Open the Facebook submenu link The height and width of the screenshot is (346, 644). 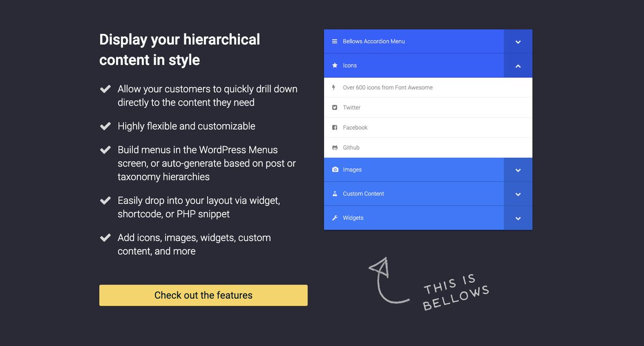click(428, 128)
